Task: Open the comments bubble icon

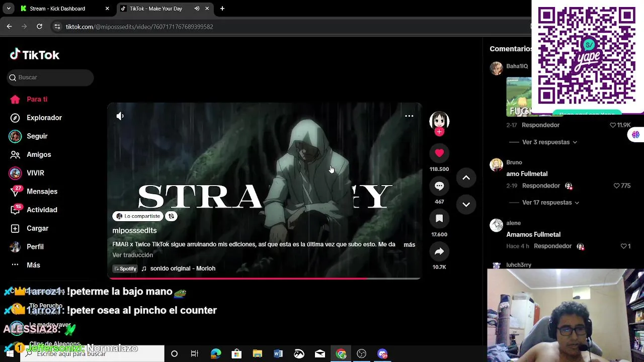Action: 439,186
